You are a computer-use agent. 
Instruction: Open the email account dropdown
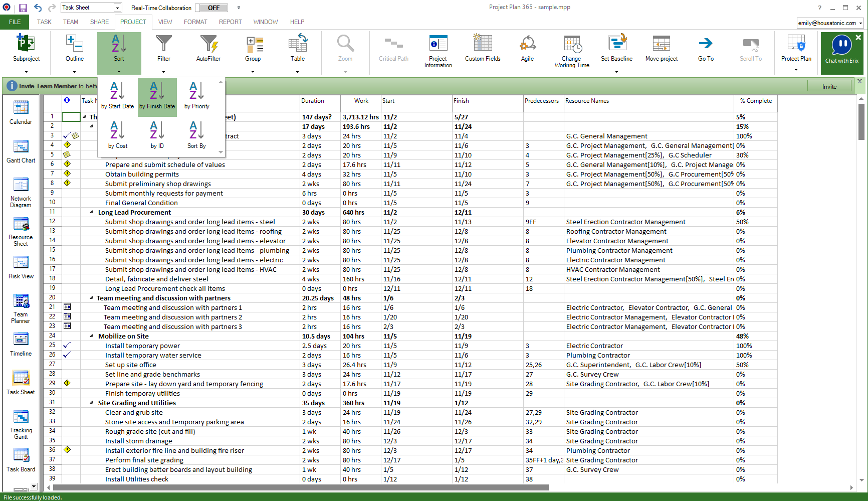[x=860, y=23]
